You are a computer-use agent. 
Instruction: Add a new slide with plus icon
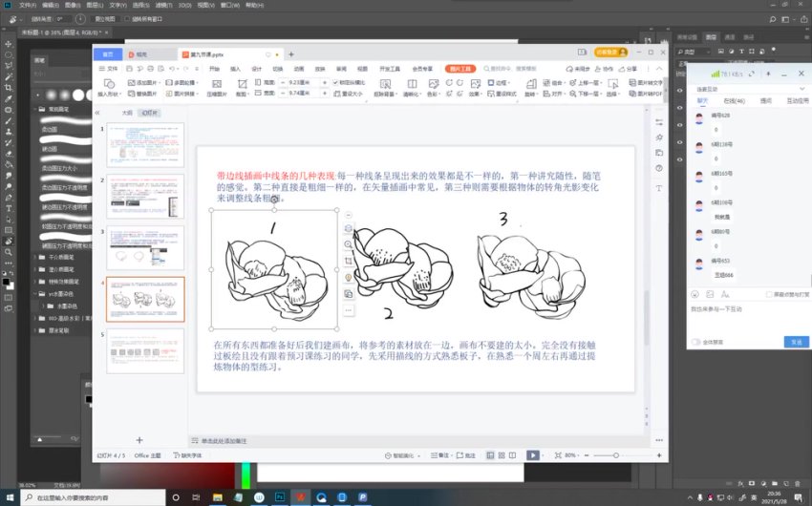click(x=139, y=440)
